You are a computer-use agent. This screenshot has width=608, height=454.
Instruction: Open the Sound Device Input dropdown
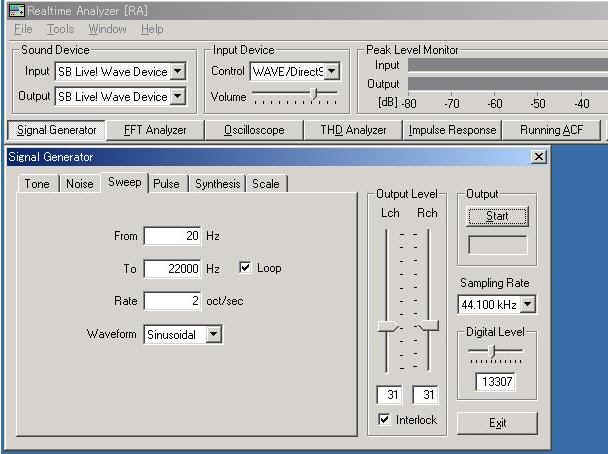point(178,71)
